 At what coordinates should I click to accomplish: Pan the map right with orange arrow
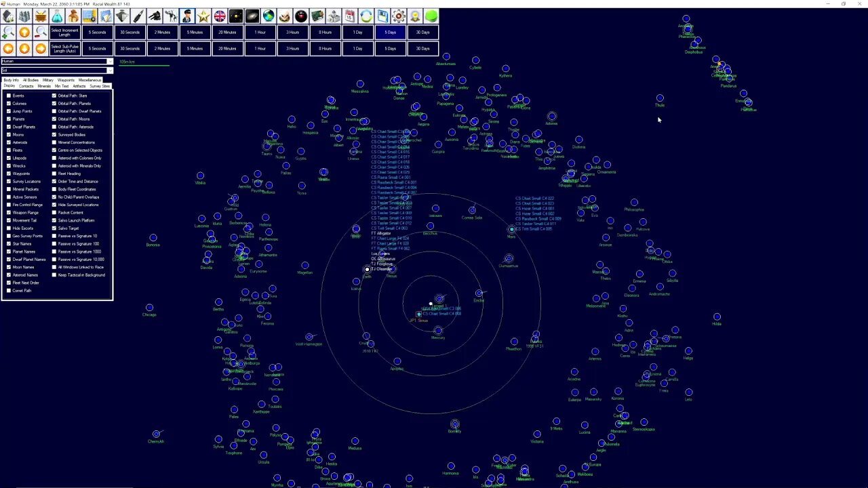[41, 48]
